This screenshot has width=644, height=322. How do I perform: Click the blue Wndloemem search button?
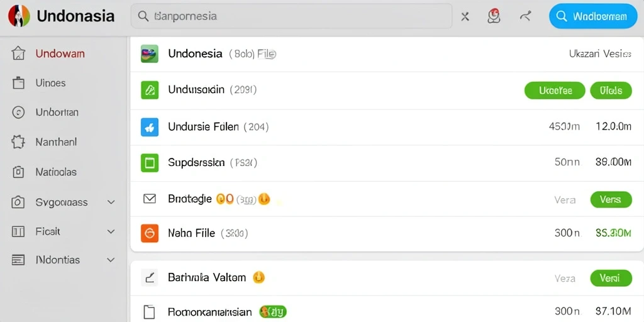coord(593,16)
